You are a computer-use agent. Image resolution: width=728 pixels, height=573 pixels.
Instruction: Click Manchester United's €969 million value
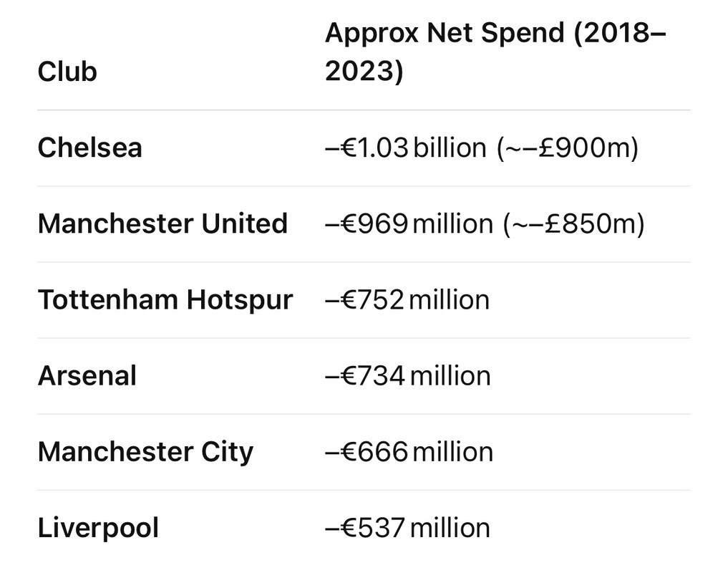[x=409, y=223]
